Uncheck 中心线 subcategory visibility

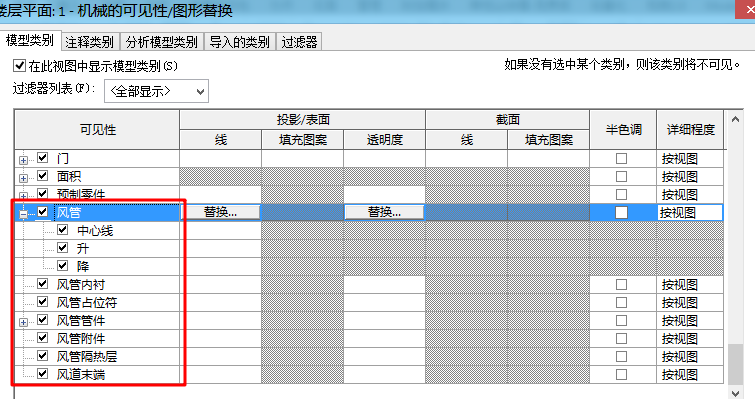pos(63,230)
